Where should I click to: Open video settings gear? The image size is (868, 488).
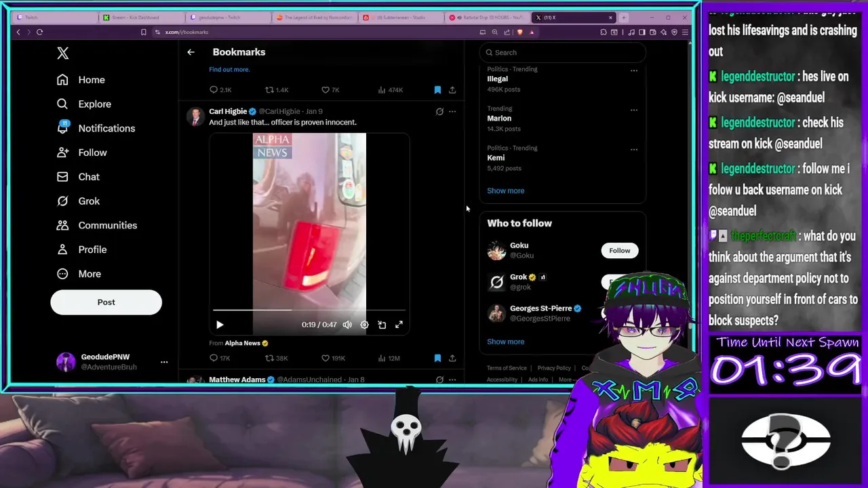click(364, 325)
